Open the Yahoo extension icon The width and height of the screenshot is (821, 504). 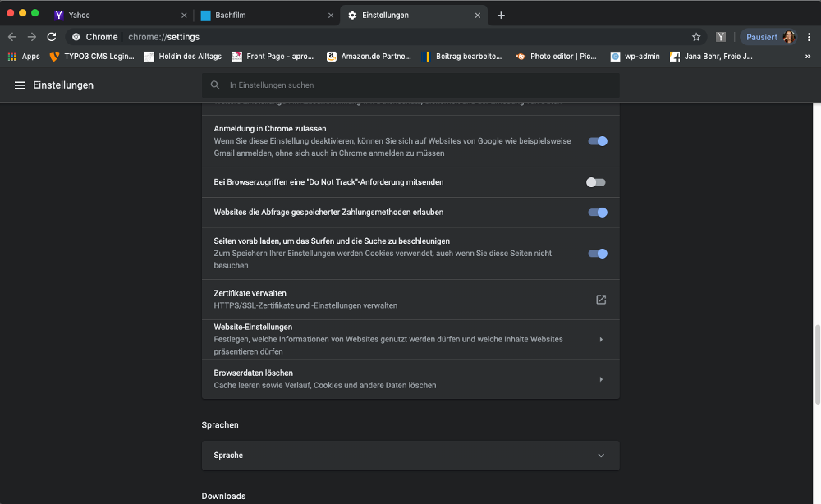click(721, 37)
